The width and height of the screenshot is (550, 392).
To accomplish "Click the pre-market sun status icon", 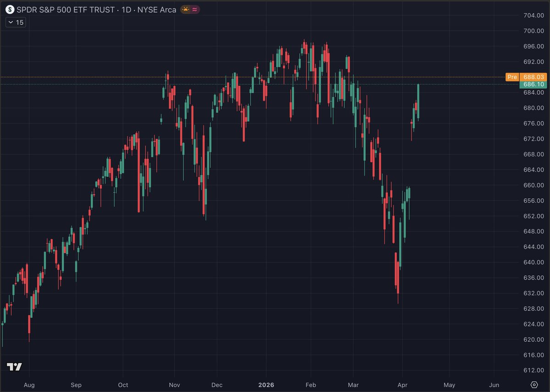I will 186,9.
